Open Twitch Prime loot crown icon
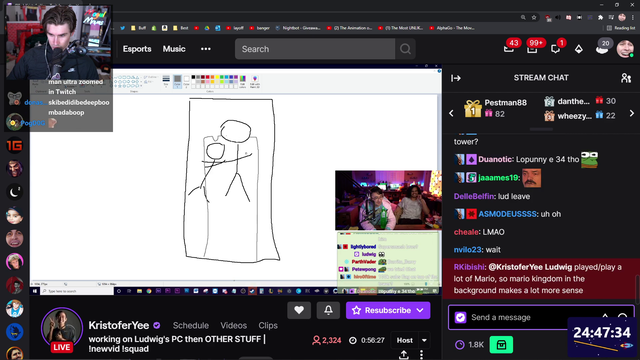The image size is (640, 360). coord(509,49)
